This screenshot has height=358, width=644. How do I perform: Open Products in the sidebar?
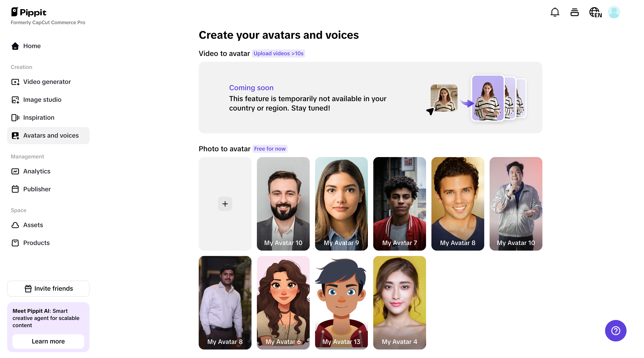(36, 243)
